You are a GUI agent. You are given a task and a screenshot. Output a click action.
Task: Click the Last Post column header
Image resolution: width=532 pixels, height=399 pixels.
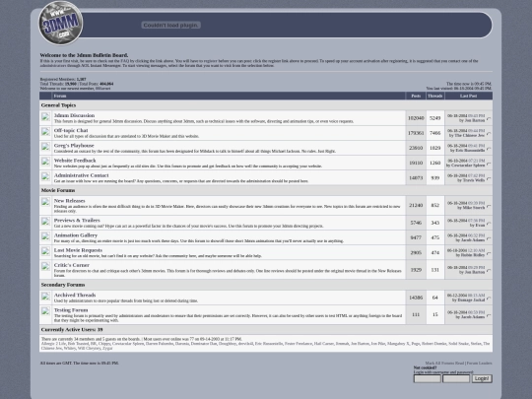coord(469,96)
